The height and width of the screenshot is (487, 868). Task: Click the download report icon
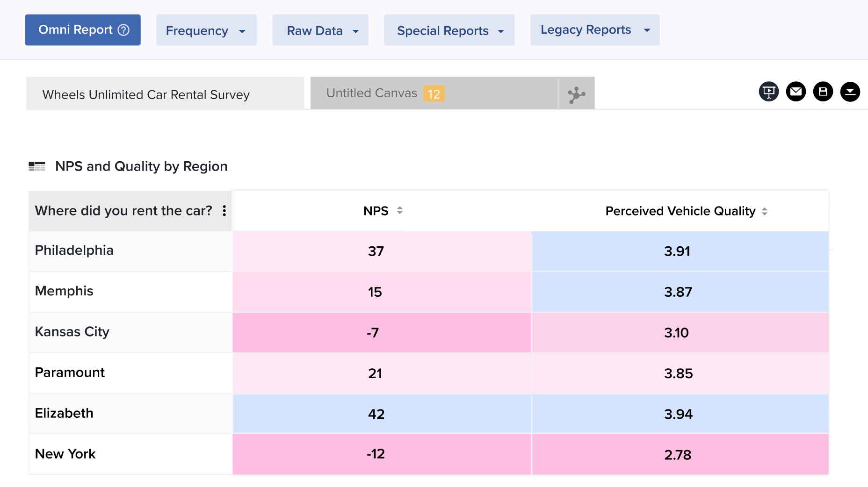pyautogui.click(x=850, y=92)
